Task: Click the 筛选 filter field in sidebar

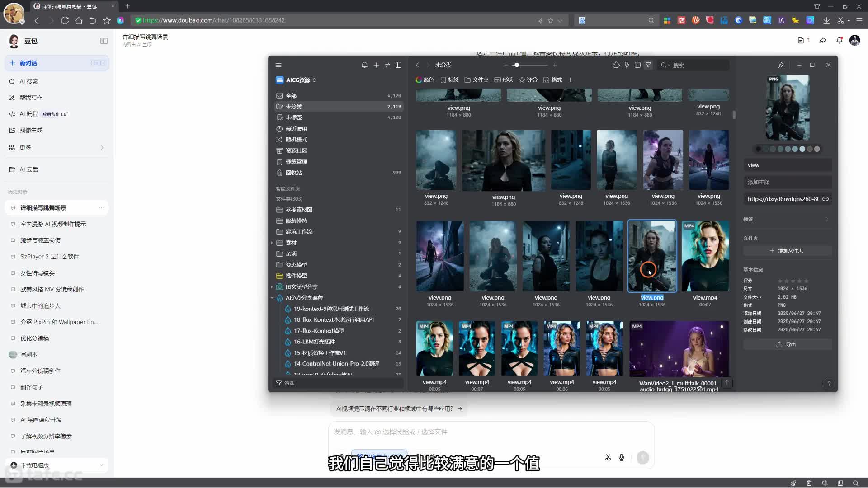Action: coord(338,383)
